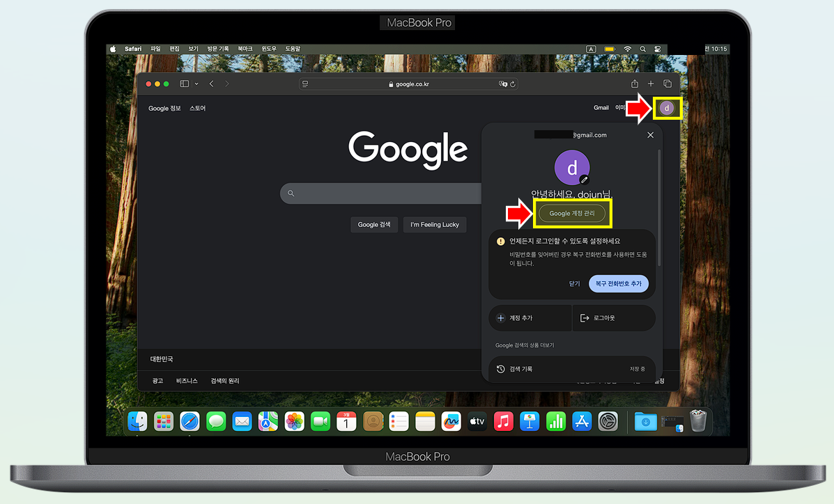Viewport: 834px width, 504px height.
Task: Open Numbers from the Dock
Action: point(556,422)
